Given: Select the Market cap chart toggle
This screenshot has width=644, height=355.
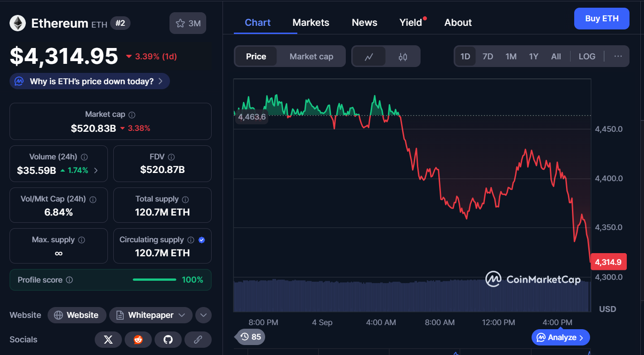Looking at the screenshot, I should click(x=311, y=57).
